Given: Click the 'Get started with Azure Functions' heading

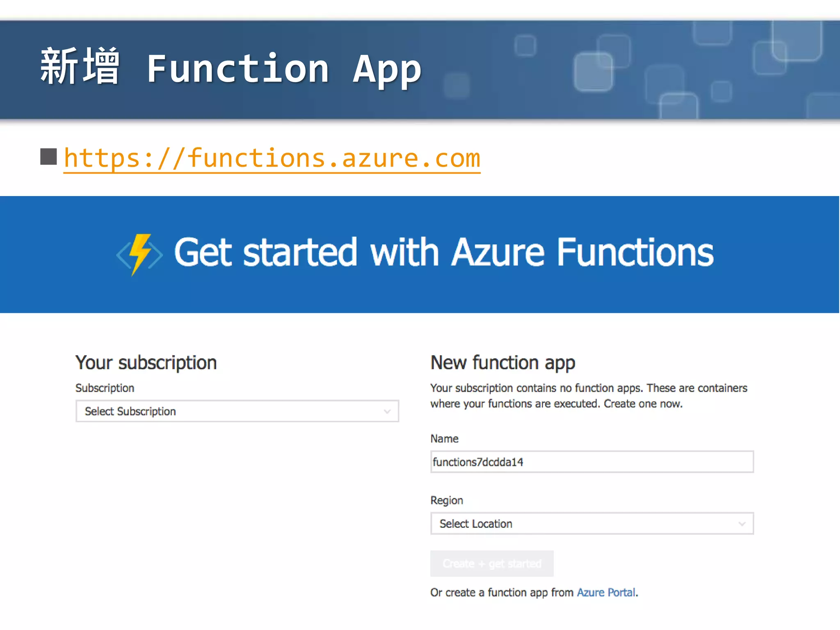Looking at the screenshot, I should pyautogui.click(x=444, y=252).
